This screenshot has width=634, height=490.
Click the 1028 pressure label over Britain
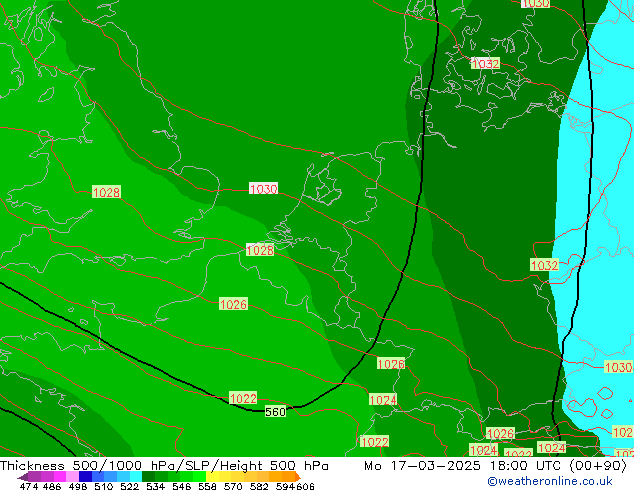click(106, 192)
